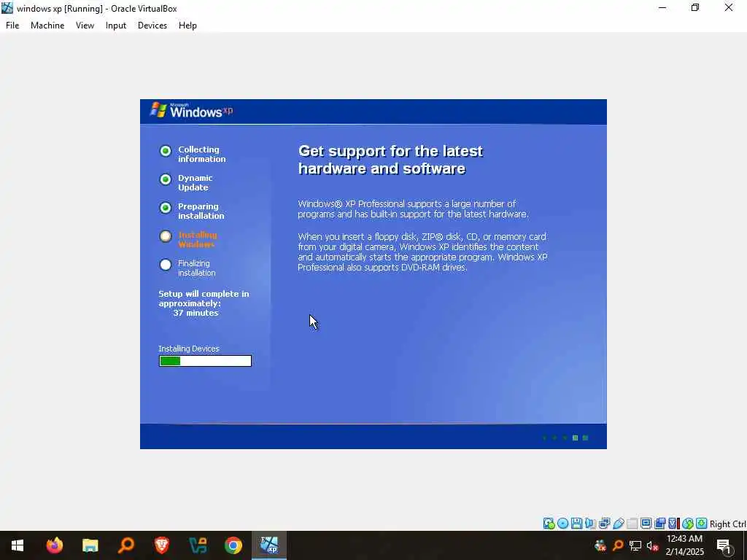
Task: Click the greyed shared folders status icon
Action: 632,524
